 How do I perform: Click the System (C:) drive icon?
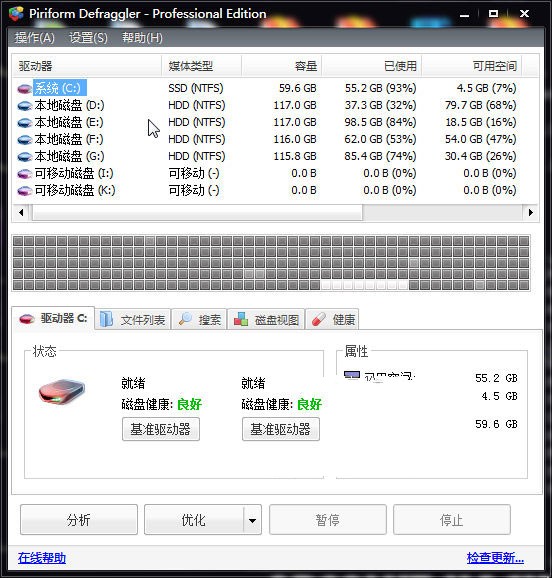(x=25, y=89)
